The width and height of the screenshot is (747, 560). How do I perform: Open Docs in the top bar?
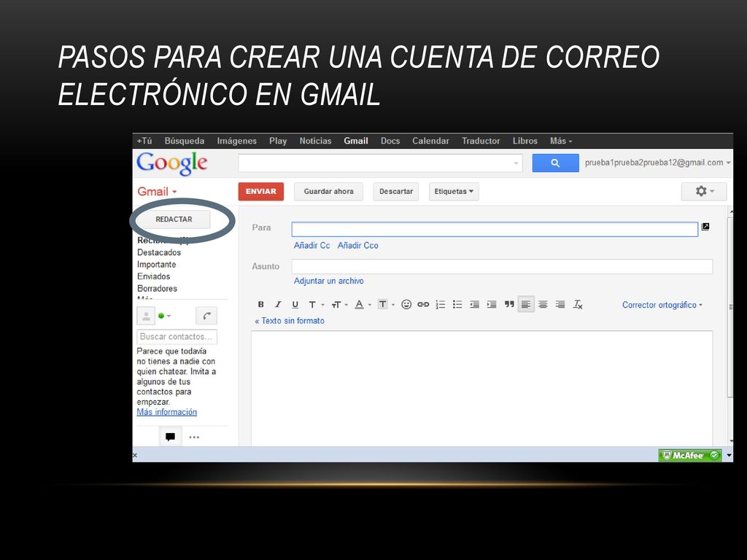click(x=390, y=141)
